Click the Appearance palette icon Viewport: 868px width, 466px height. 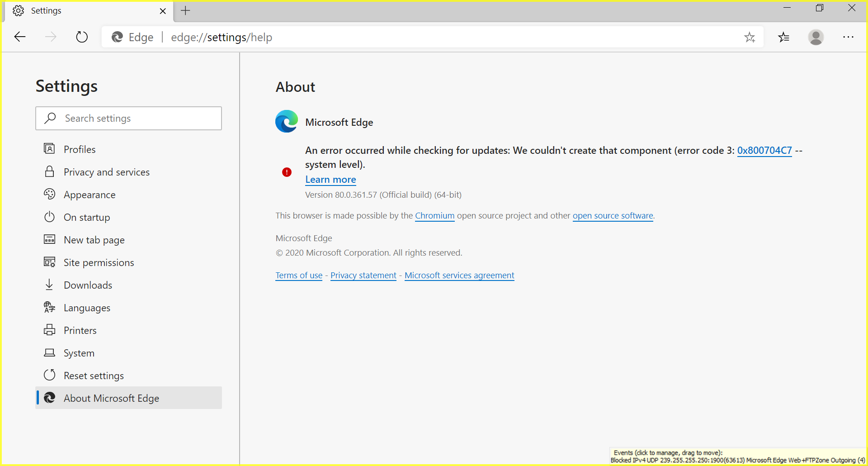(49, 194)
